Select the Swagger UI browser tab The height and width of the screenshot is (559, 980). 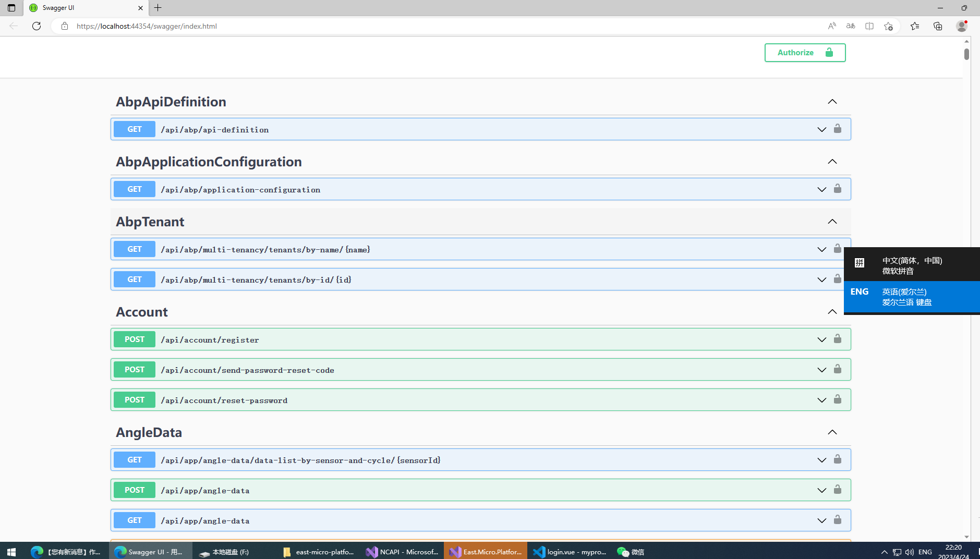tap(86, 8)
